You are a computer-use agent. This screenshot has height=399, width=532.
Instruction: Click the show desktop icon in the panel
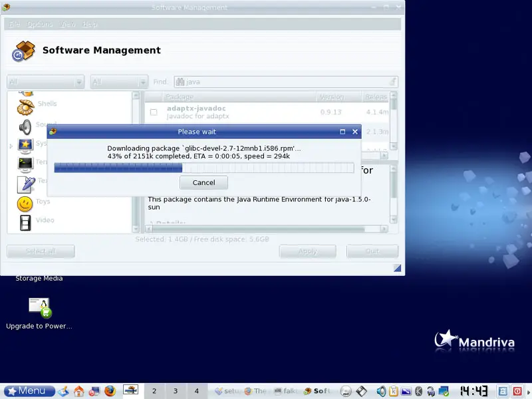(x=63, y=391)
